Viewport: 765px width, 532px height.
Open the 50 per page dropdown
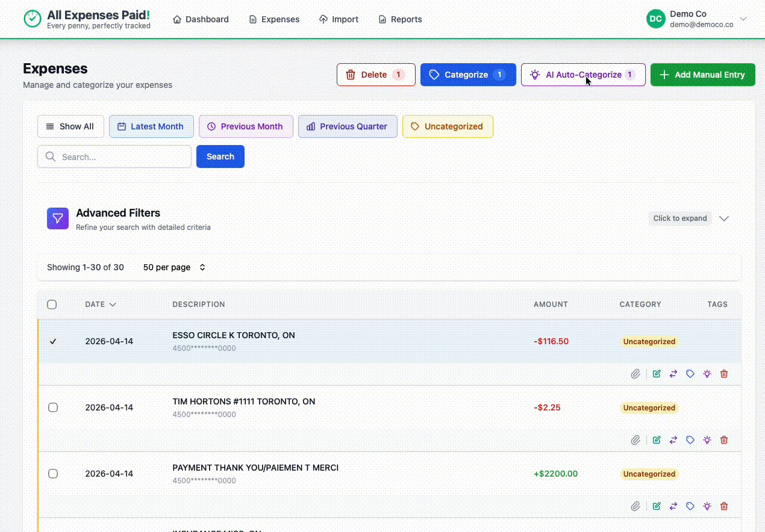click(174, 267)
